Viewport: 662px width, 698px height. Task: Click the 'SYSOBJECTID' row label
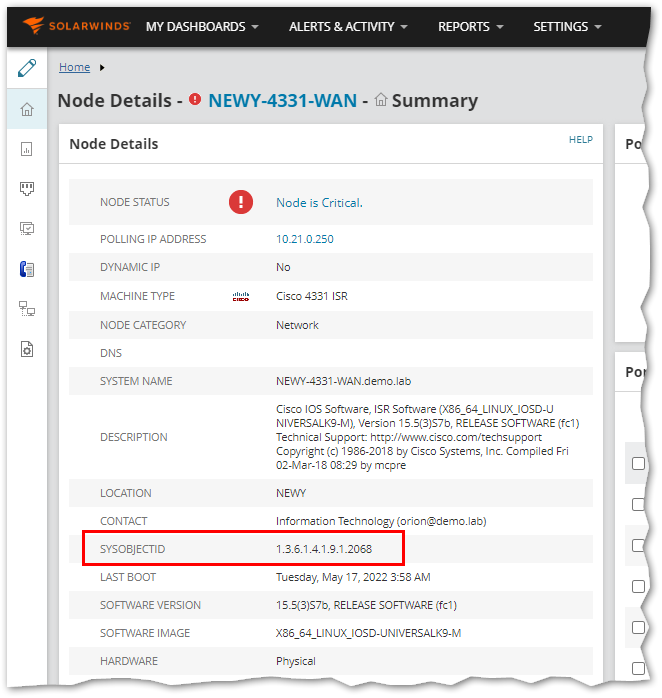132,549
